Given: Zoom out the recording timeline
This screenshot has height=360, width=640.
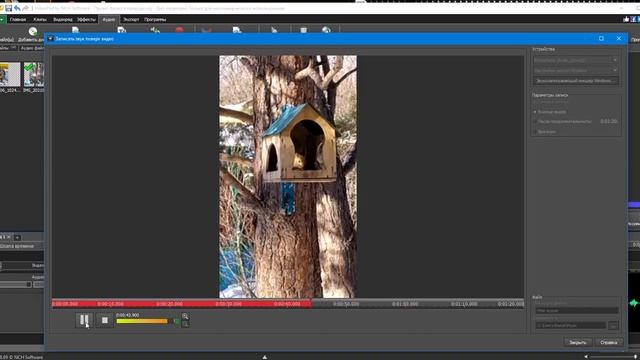Looking at the screenshot, I should pos(185,324).
